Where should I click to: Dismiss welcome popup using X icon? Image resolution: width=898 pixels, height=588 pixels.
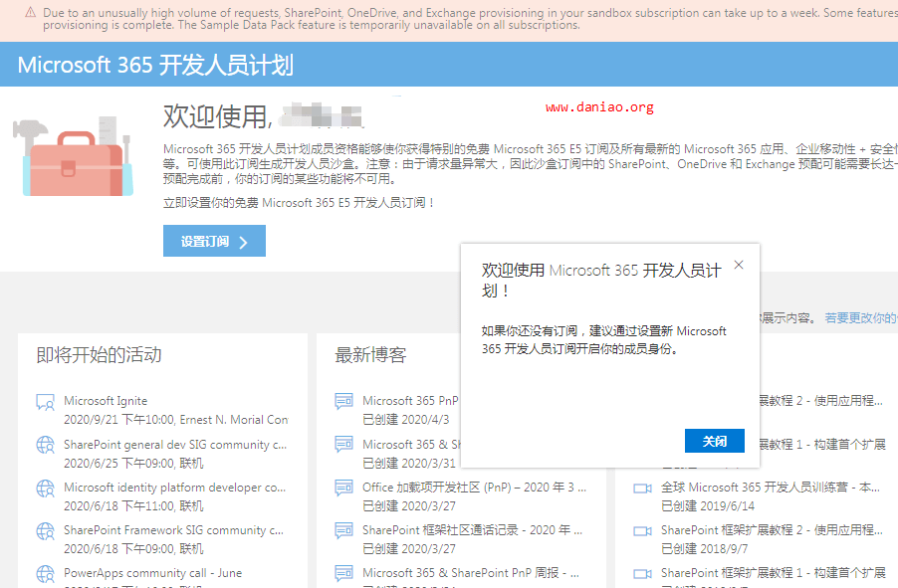[739, 265]
